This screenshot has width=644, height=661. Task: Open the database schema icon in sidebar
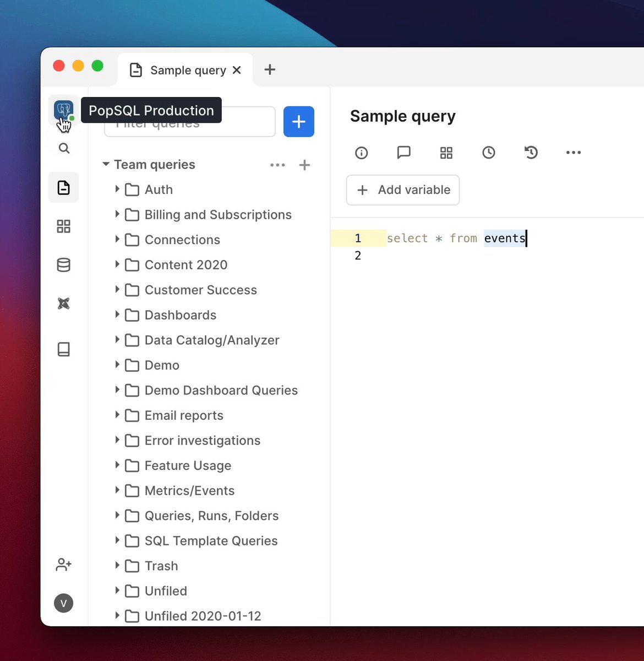click(64, 265)
